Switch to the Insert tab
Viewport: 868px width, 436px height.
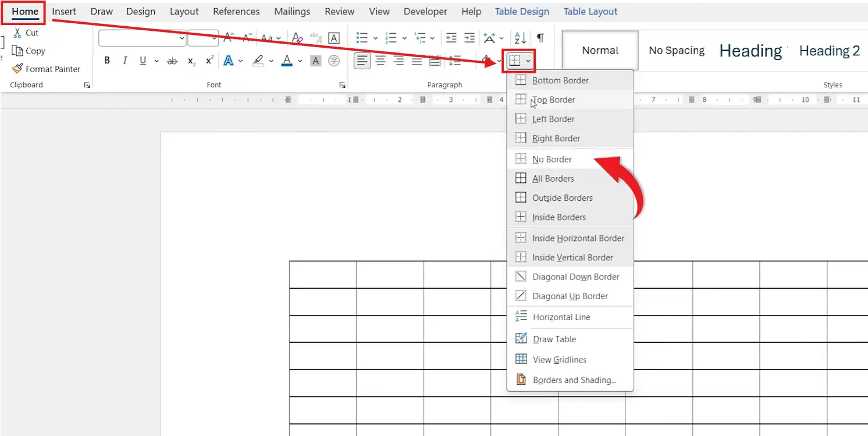point(64,12)
